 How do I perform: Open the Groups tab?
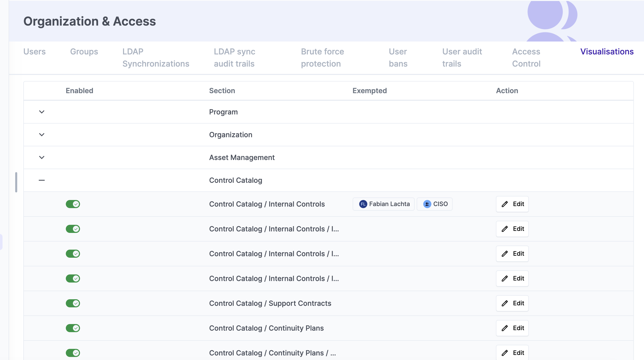(84, 52)
